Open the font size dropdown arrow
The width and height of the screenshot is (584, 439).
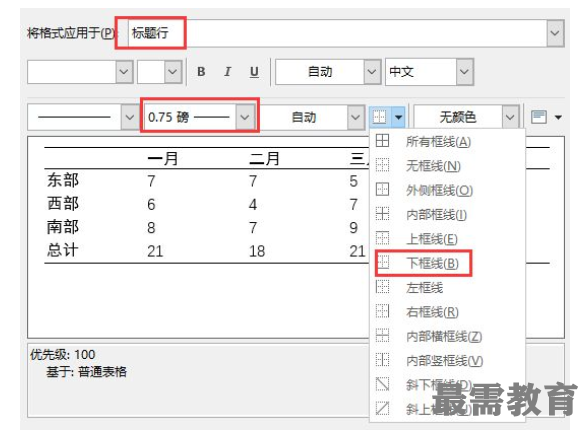point(172,71)
